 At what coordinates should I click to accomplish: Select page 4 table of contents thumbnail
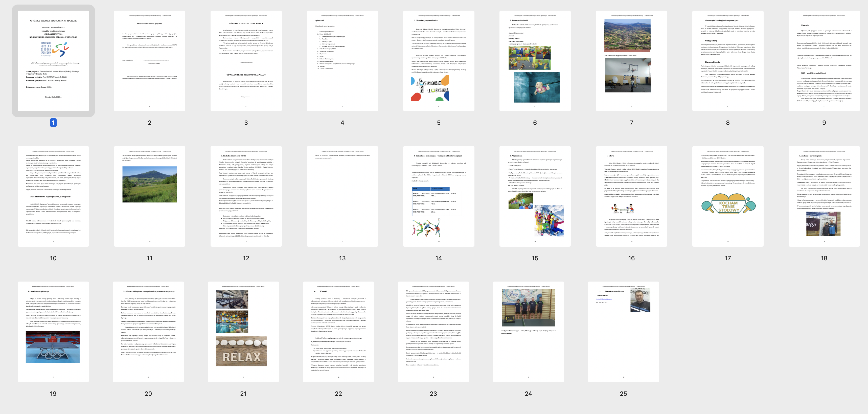342,61
